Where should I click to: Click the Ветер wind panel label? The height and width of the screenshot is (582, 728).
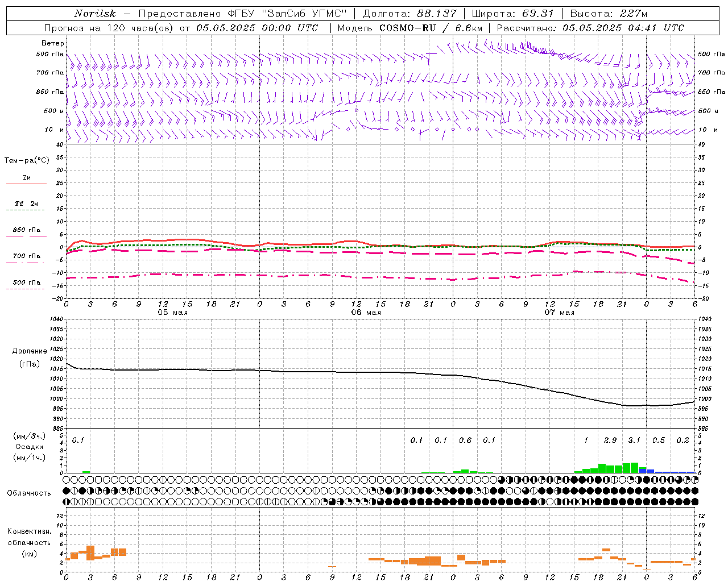click(53, 43)
